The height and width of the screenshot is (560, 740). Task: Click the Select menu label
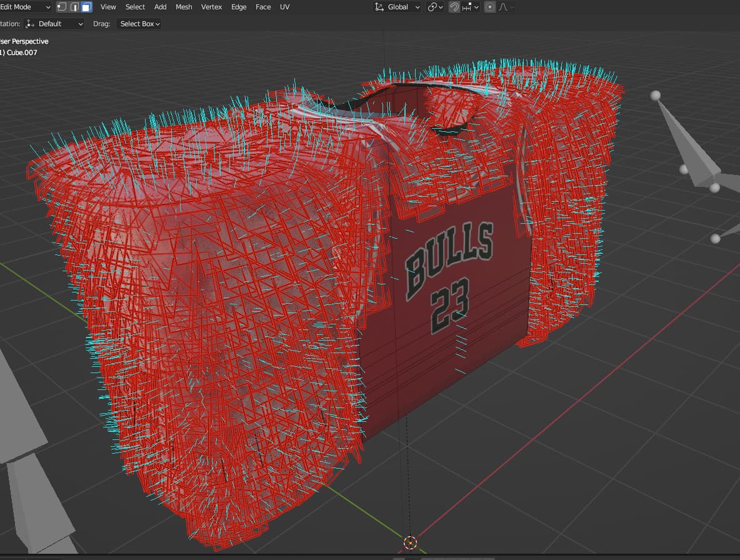tap(135, 7)
